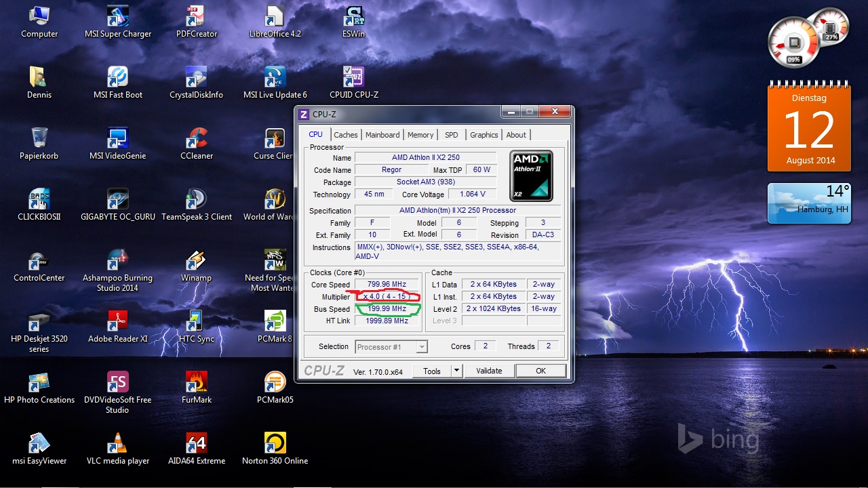Open the Papierkorb recycle bin
Screen dimensions: 868x488
[x=39, y=144]
